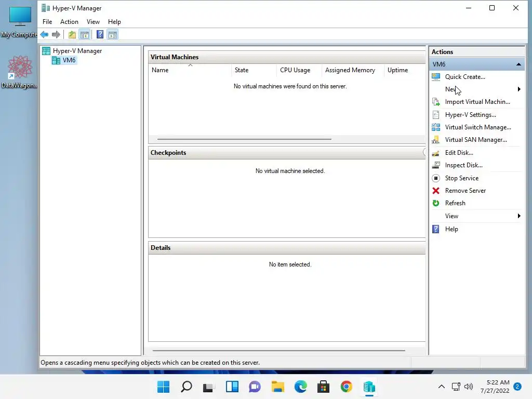Click the Help icon in Actions pane

click(436, 229)
